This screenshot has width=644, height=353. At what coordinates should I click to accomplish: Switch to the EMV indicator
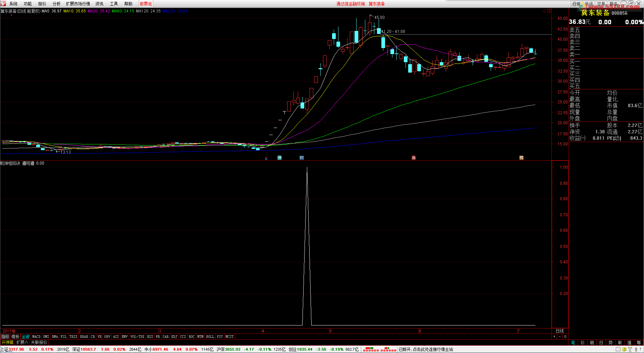[124, 337]
